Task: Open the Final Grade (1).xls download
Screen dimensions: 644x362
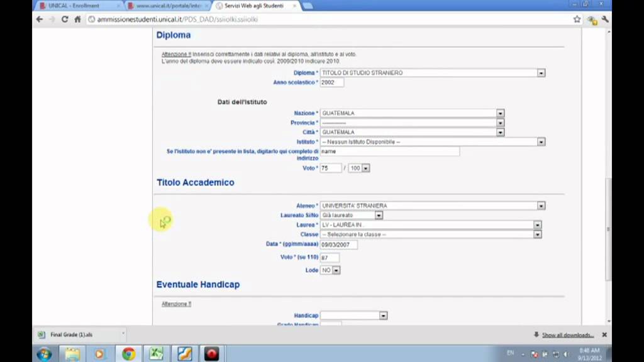Action: pyautogui.click(x=70, y=334)
